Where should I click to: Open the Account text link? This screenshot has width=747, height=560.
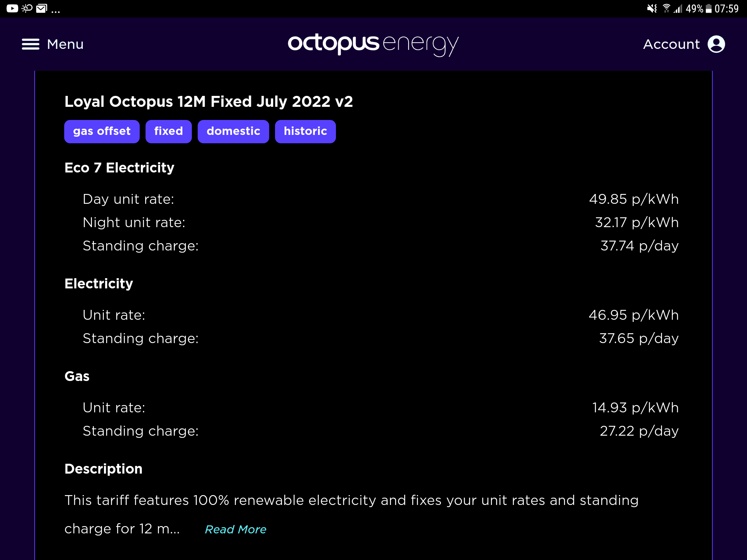(x=671, y=44)
